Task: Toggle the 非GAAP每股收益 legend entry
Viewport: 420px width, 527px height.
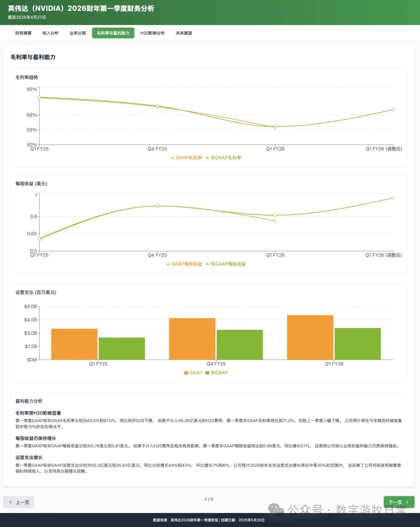Action: click(226, 264)
